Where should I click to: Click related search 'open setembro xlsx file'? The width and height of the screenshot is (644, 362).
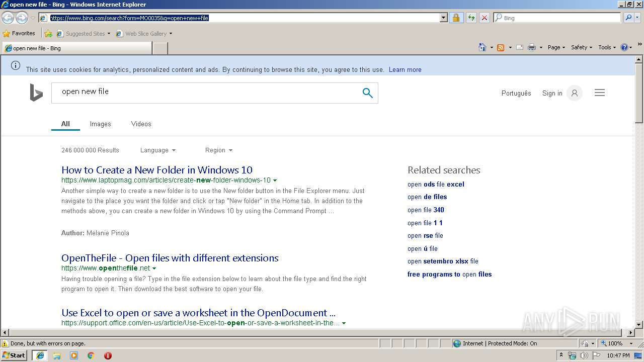tap(443, 261)
